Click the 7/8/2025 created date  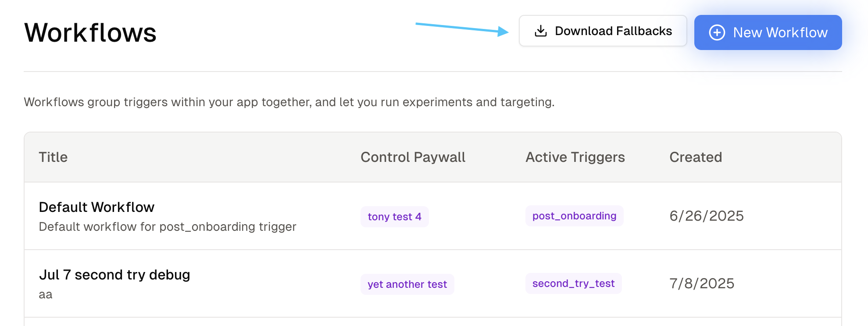tap(701, 283)
